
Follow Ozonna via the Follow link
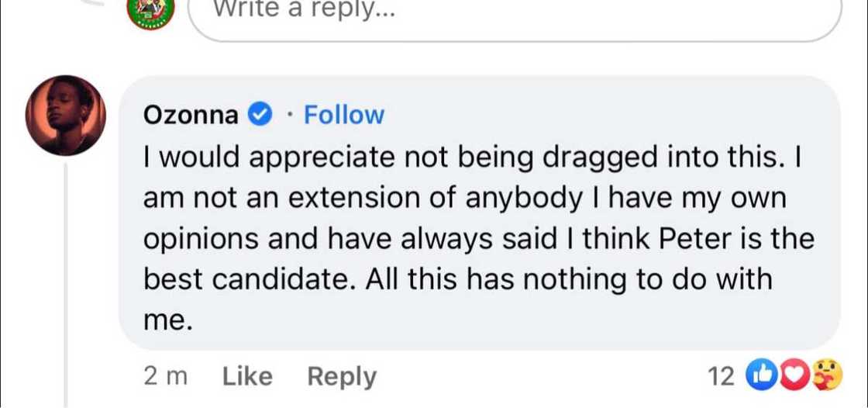343,116
